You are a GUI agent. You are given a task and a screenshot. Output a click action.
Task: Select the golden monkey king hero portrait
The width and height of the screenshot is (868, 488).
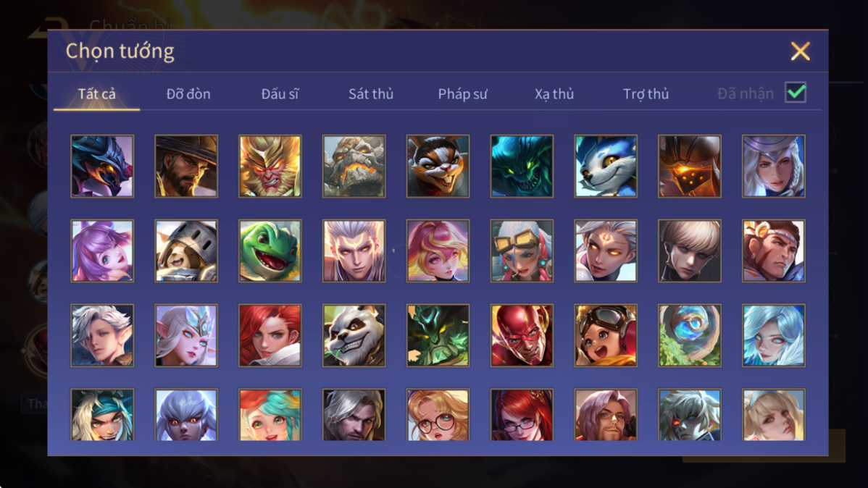pyautogui.click(x=270, y=167)
